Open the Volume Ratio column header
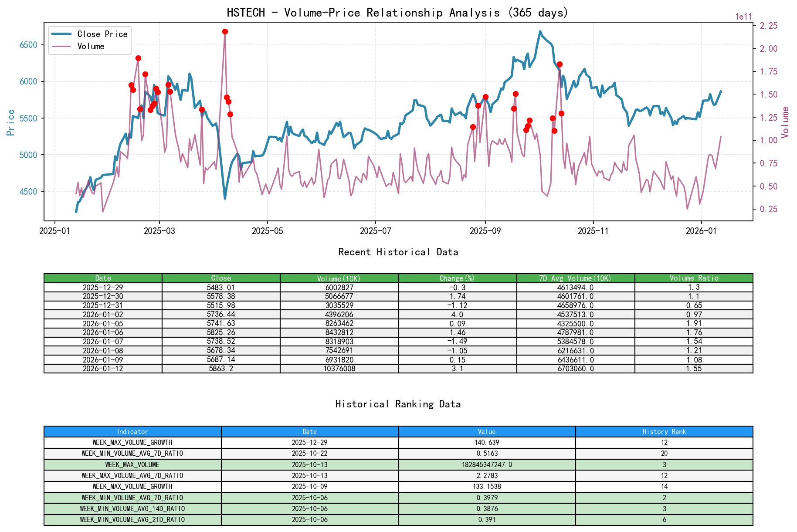This screenshot has height=532, width=797. pos(694,278)
